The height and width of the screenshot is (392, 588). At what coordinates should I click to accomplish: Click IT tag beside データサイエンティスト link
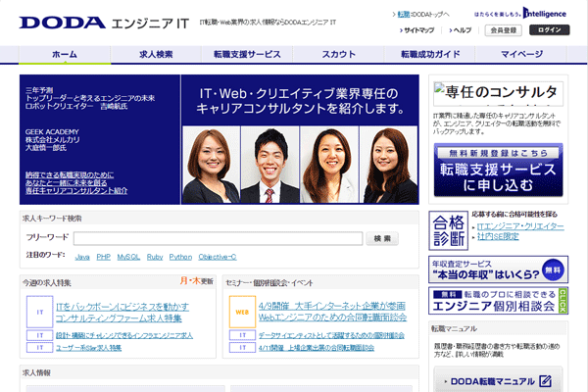(242, 335)
